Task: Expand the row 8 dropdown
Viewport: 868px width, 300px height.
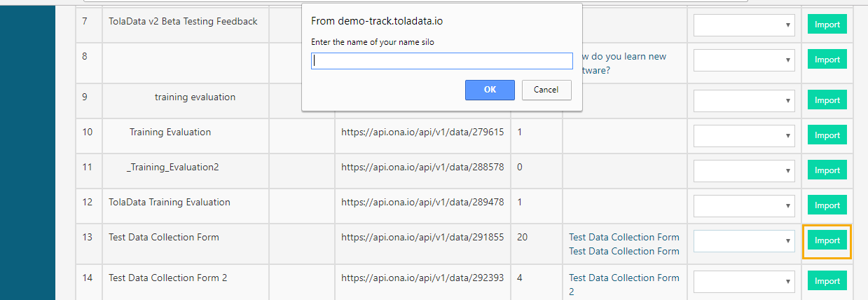Action: (x=744, y=60)
